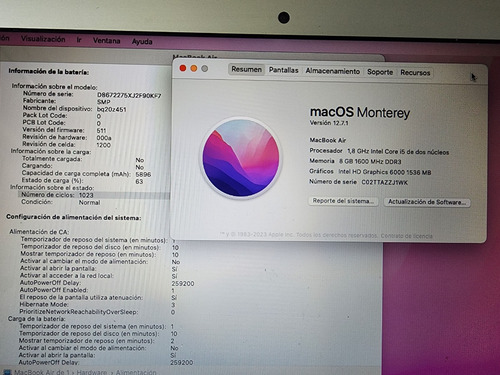Click the Fabricante value SMP

[104, 102]
